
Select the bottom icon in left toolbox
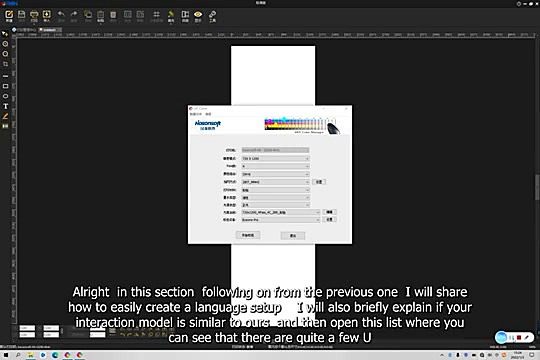(5, 126)
